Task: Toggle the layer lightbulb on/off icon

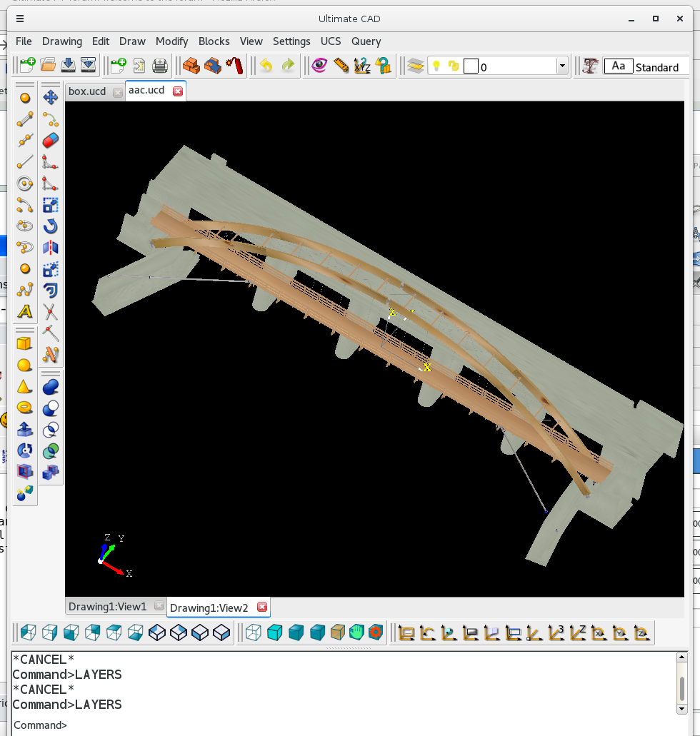Action: pyautogui.click(x=436, y=66)
